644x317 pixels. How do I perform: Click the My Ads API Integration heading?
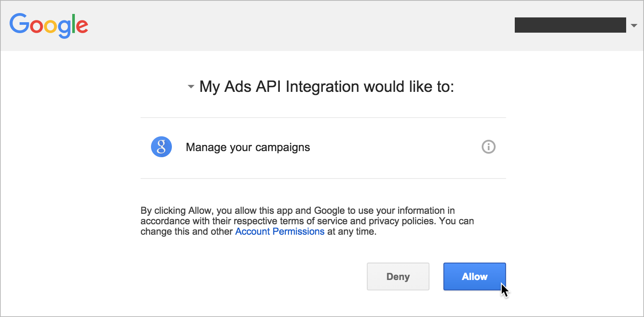coord(327,87)
